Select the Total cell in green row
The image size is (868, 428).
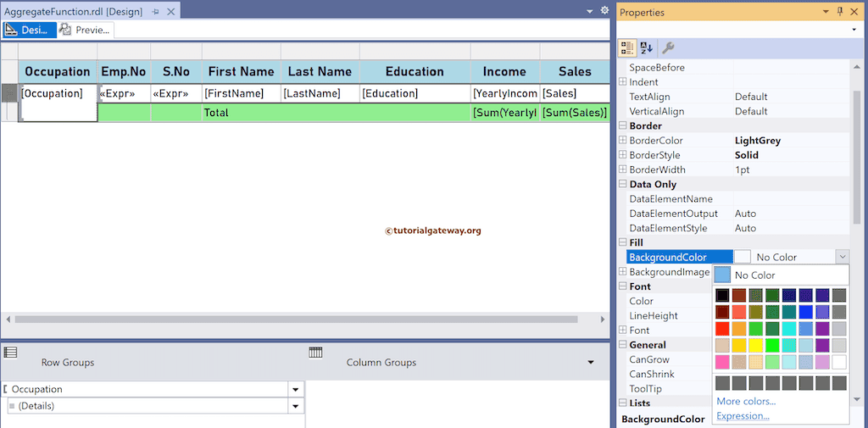(x=337, y=113)
